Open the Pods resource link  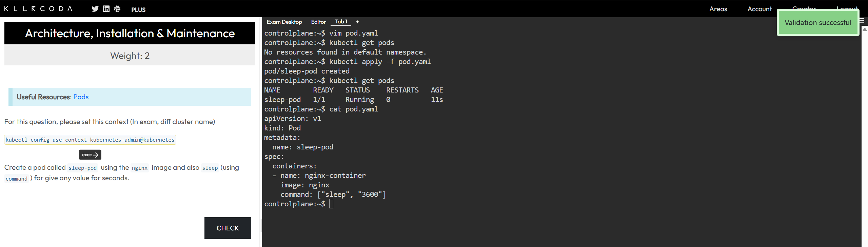point(81,97)
